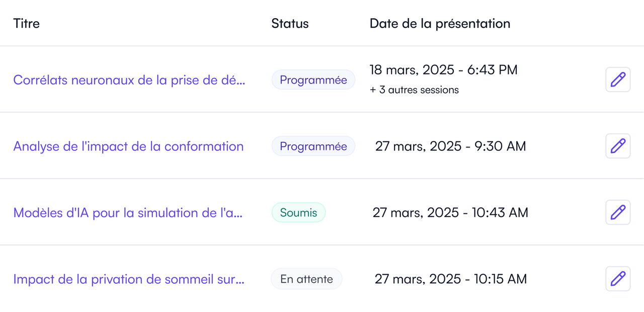The width and height of the screenshot is (644, 312).
Task: Open edit pencil for Modèles d'IA row
Action: point(618,212)
